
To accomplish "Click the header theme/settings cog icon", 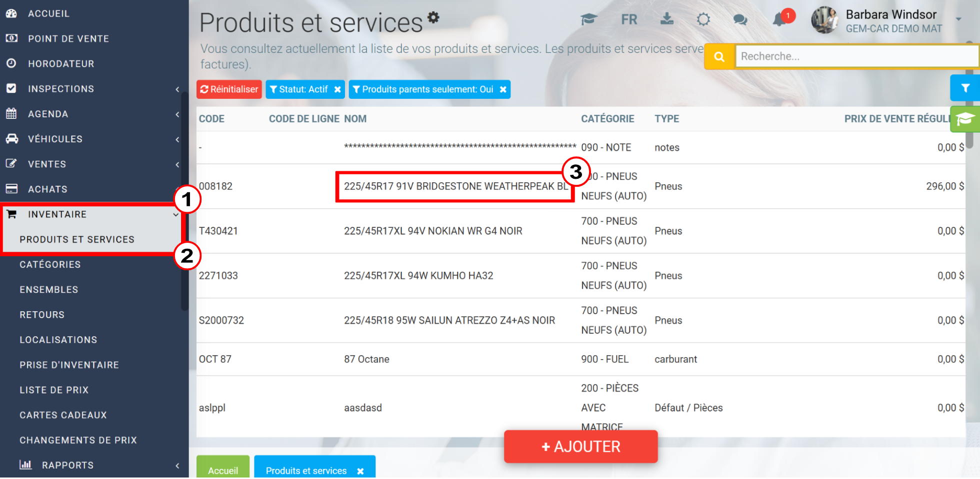I will click(x=703, y=19).
